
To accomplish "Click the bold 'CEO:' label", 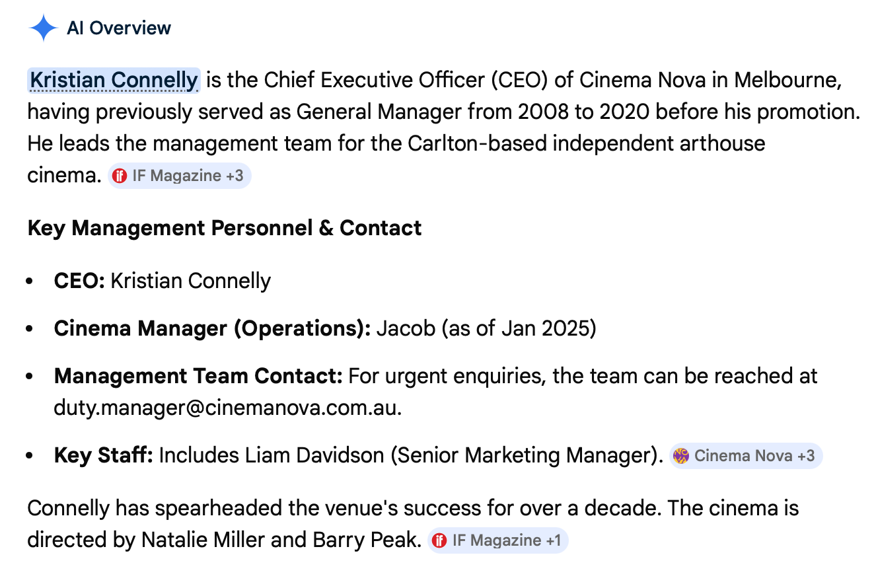I will 79,281.
